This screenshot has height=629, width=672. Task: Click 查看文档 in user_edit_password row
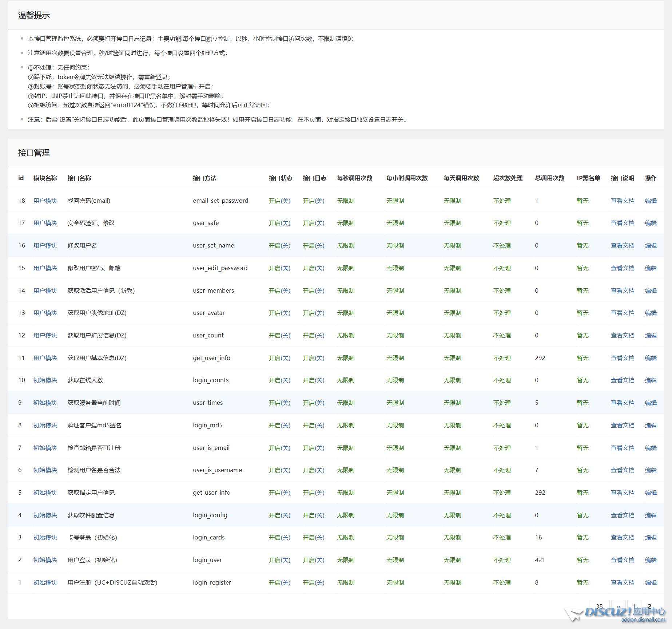[x=622, y=268]
